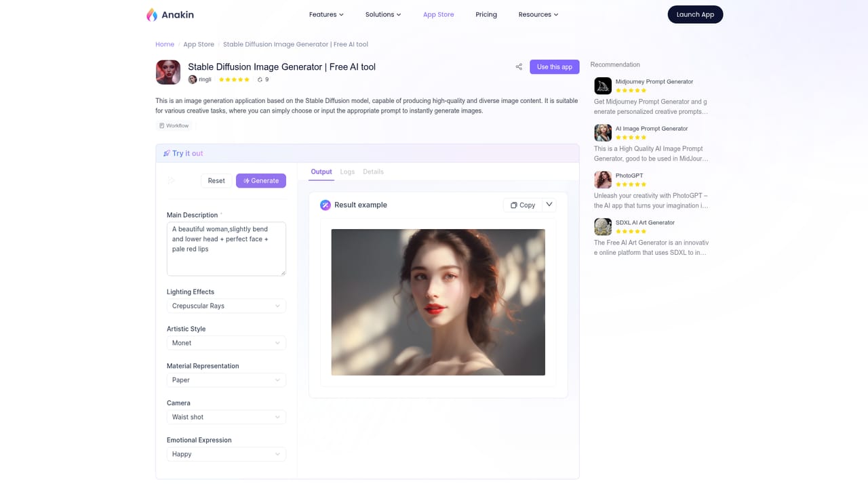Open Midjourney Prompt Generator recommendation title
Screen dimensions: 868x488
point(654,81)
